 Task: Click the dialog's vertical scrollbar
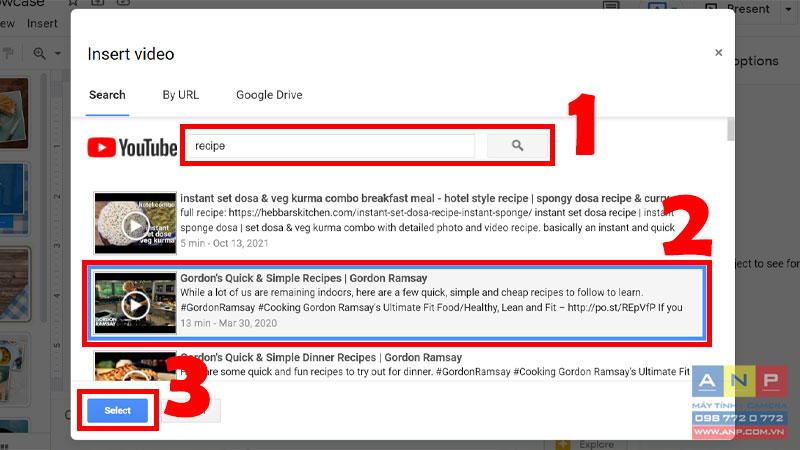[731, 129]
